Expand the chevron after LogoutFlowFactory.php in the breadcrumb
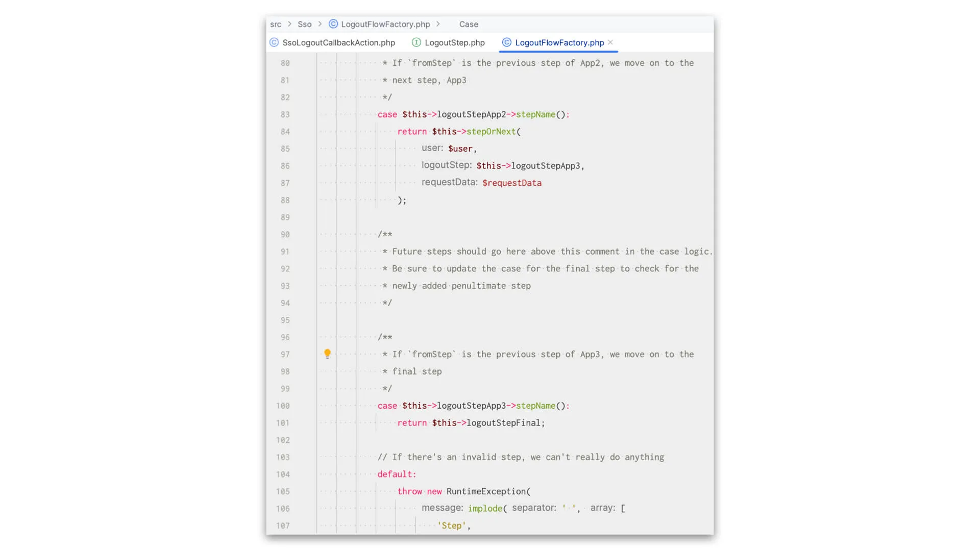The image size is (980, 551). pyautogui.click(x=438, y=24)
